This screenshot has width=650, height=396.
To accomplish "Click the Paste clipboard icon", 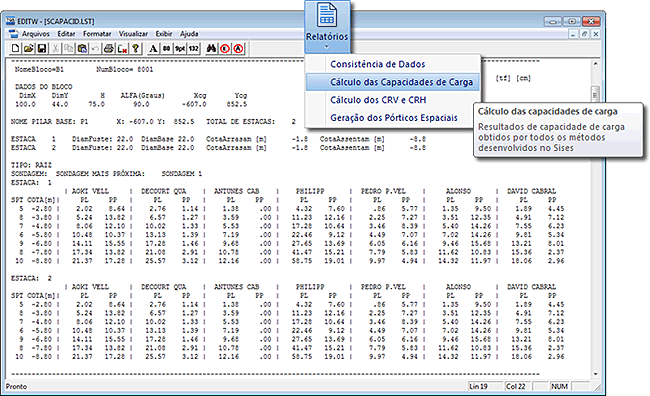I will [x=82, y=49].
